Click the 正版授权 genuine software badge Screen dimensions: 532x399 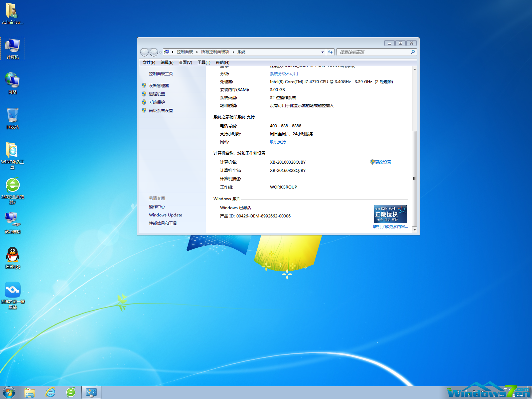point(390,214)
